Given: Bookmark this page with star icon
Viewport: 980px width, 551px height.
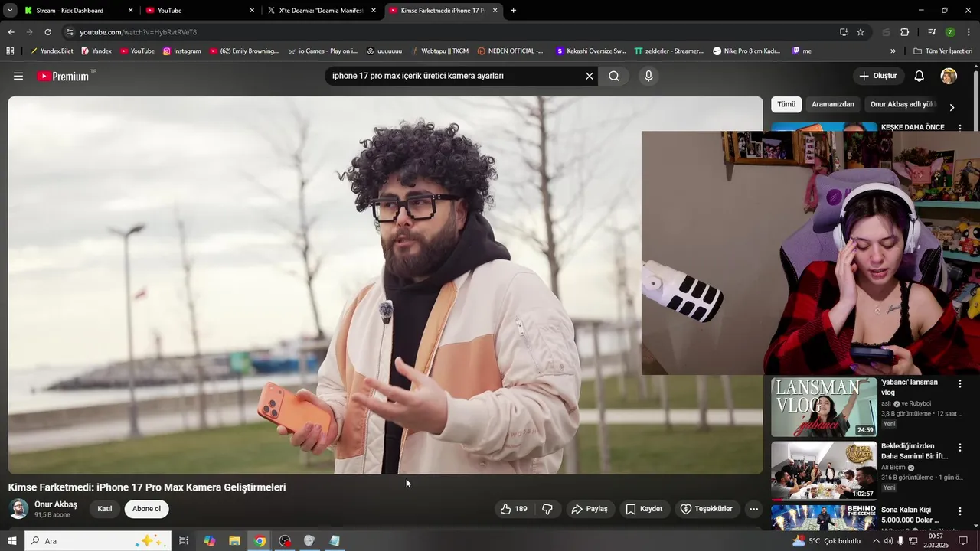Looking at the screenshot, I should pyautogui.click(x=861, y=32).
